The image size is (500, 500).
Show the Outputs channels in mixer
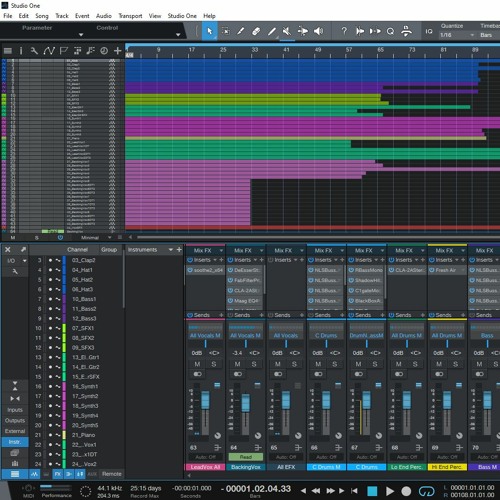(x=15, y=421)
